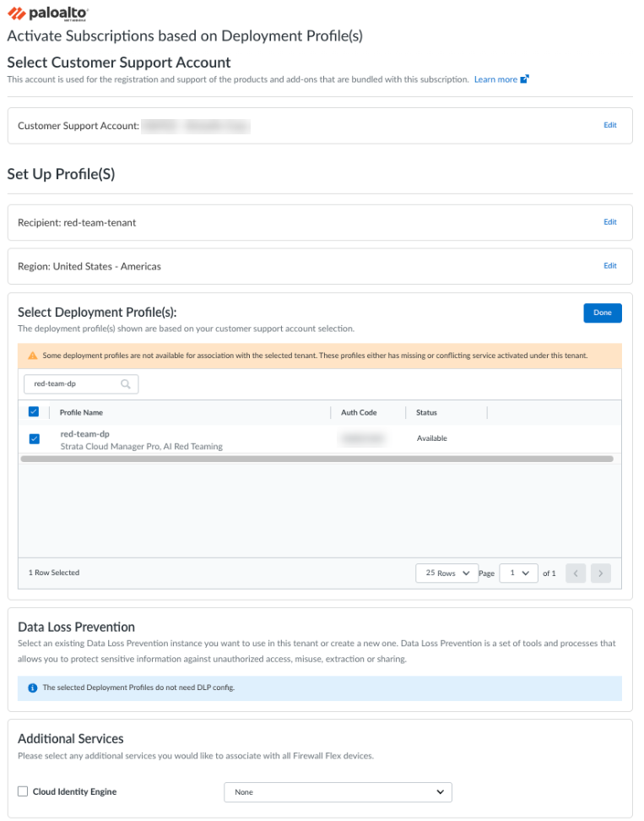Sort by the Profile Name column header
This screenshot has height=821, width=644.
click(x=81, y=413)
